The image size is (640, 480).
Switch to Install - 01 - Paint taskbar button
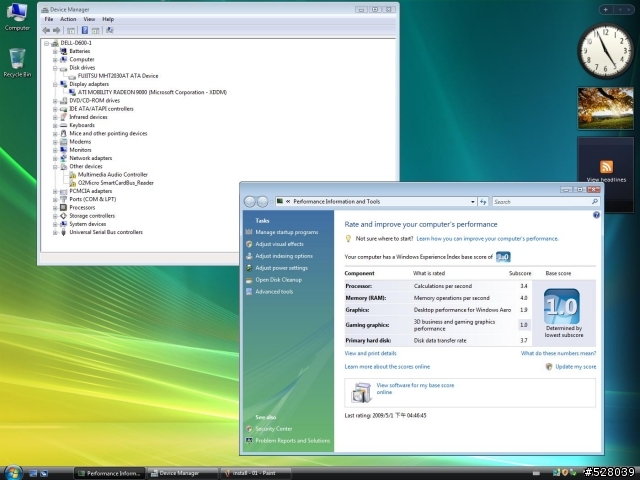[x=256, y=473]
